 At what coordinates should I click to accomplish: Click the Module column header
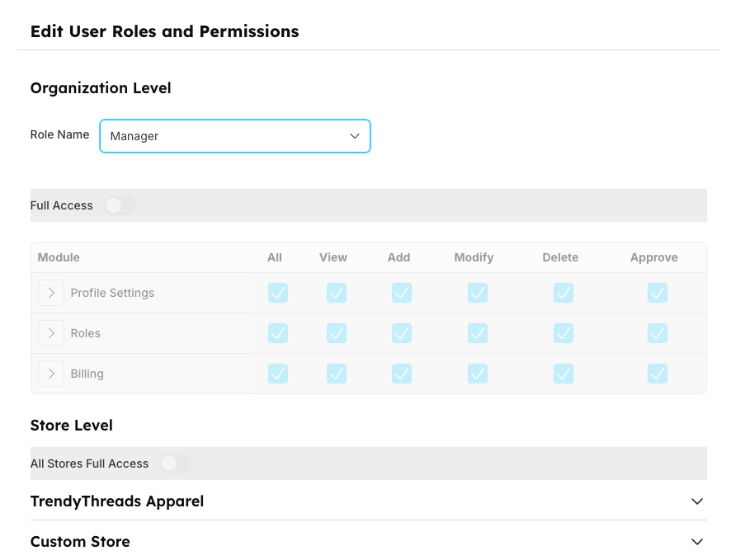[x=58, y=257]
